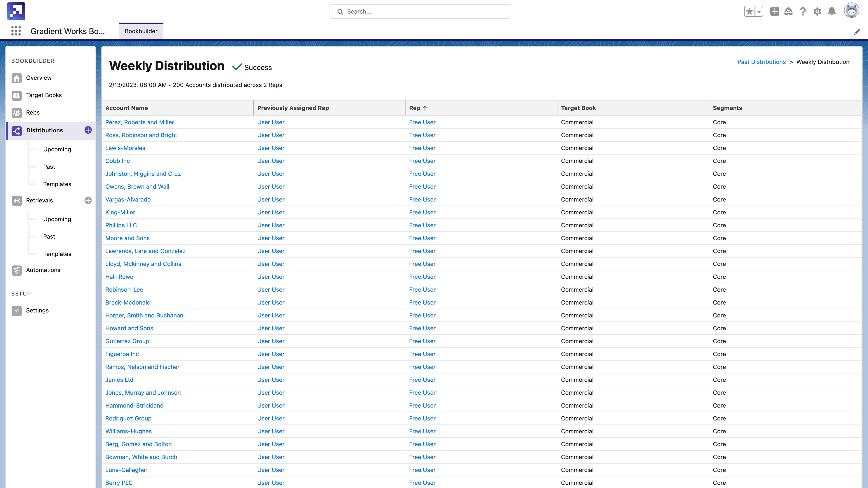868x488 pixels.
Task: Open Settings under the Setup section
Action: (37, 310)
